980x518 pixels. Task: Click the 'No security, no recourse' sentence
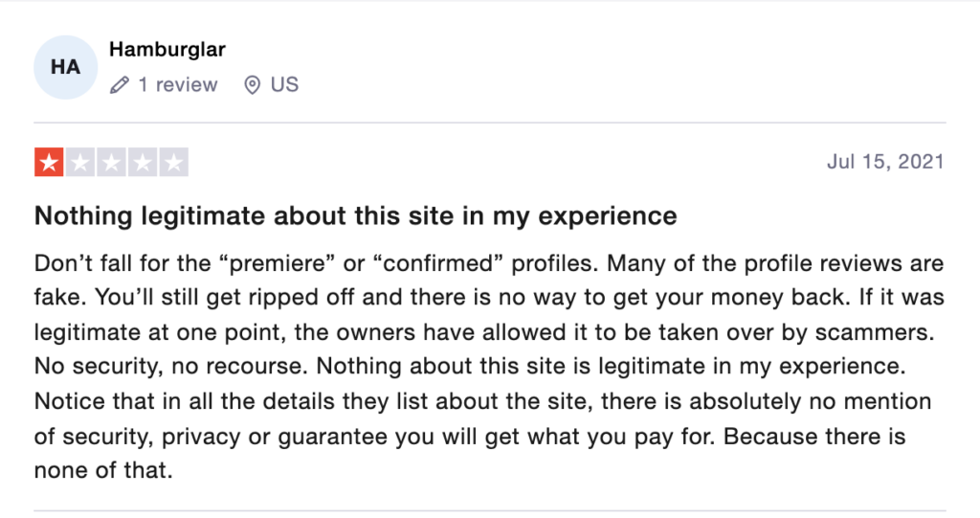click(170, 366)
